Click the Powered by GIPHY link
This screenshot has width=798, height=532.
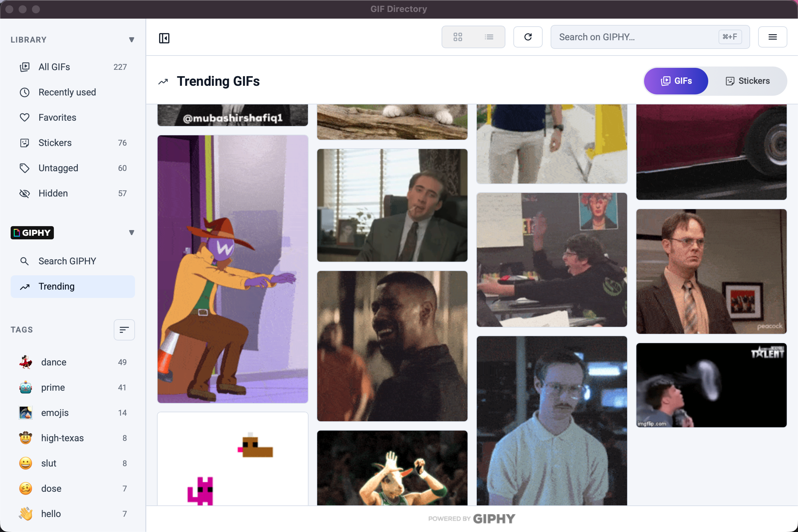tap(471, 518)
